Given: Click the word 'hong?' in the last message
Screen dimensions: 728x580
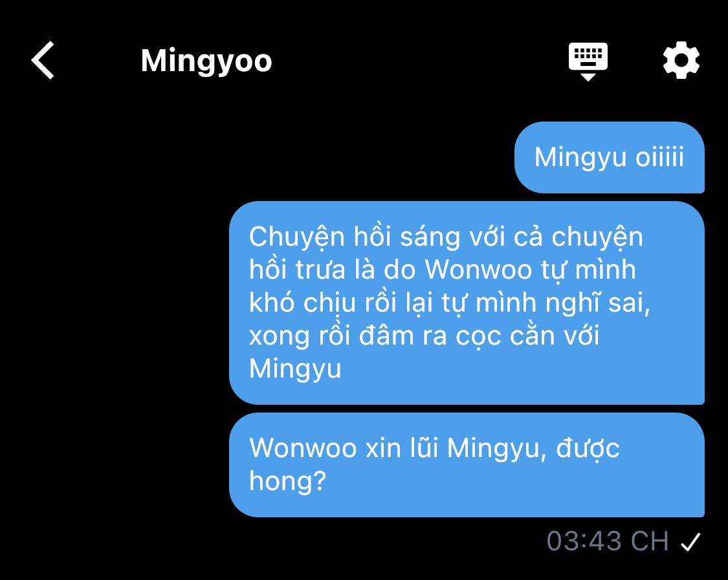Looking at the screenshot, I should click(x=287, y=481).
